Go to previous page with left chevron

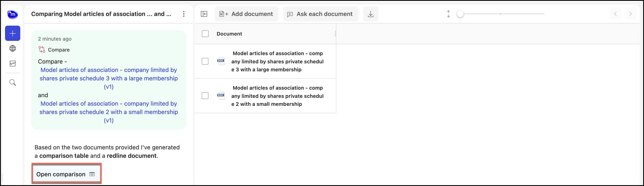616,14
